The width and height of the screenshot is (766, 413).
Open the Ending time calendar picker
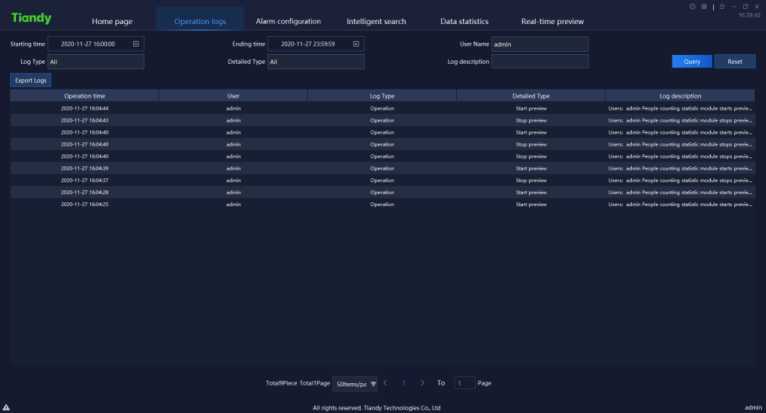[x=356, y=44]
